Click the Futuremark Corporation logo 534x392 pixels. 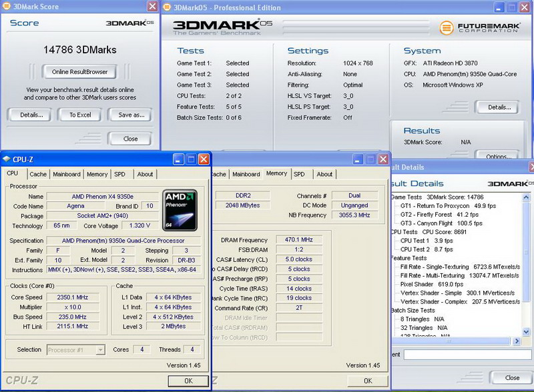pos(480,27)
